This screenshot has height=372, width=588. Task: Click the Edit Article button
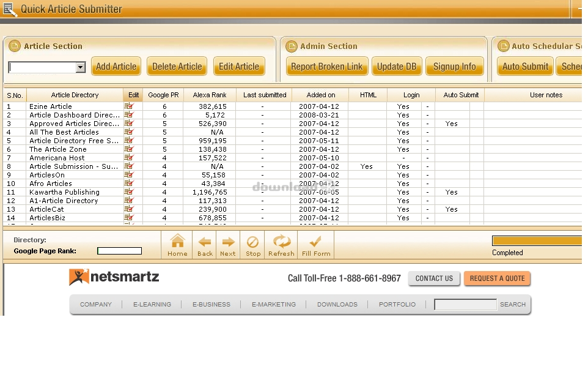239,67
